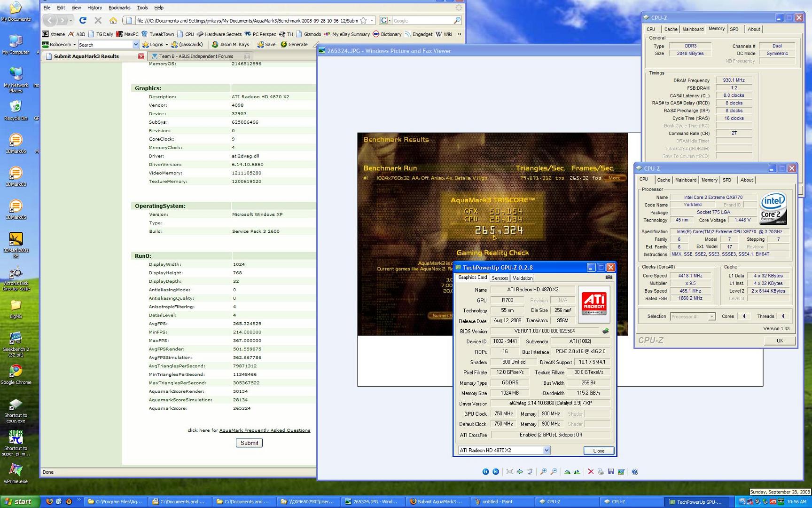Open search engine selector dropdown
Screen dimensions: 812x508
386,21
